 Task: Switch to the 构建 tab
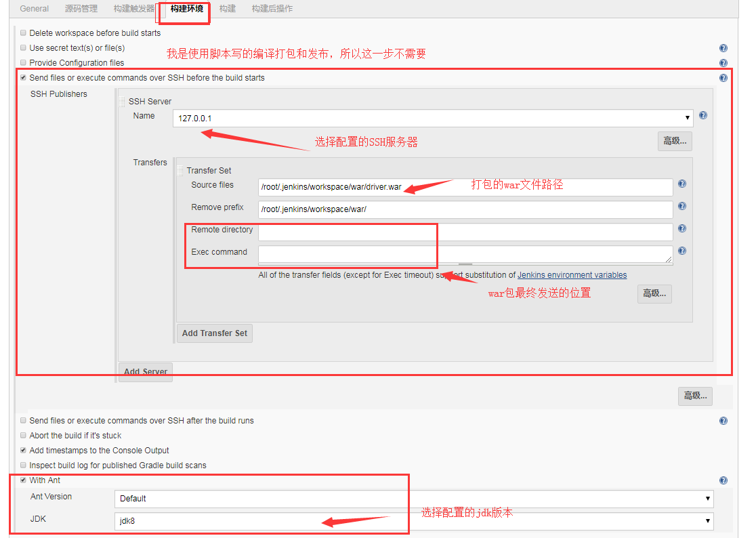pyautogui.click(x=228, y=9)
